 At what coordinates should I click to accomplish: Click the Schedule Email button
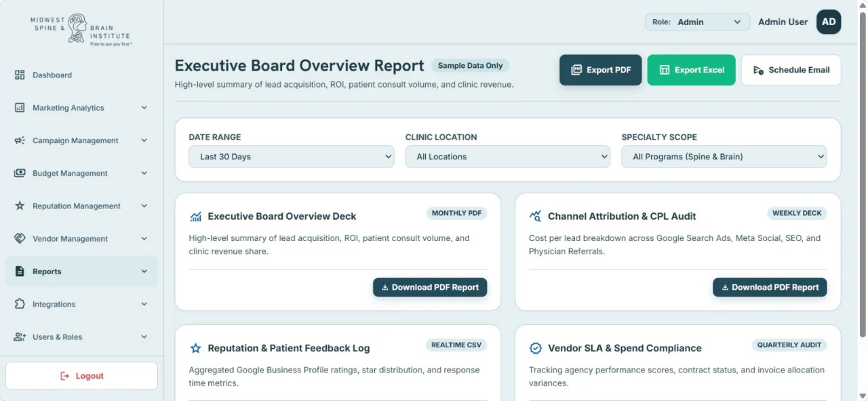(791, 70)
